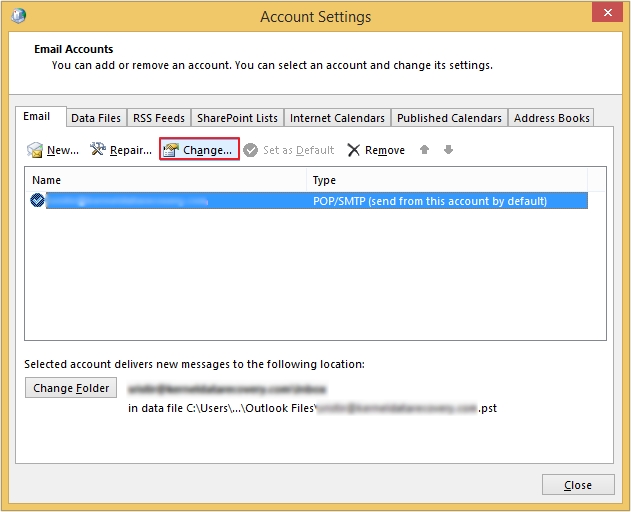
Task: Switch to Address Books tab
Action: click(x=552, y=118)
